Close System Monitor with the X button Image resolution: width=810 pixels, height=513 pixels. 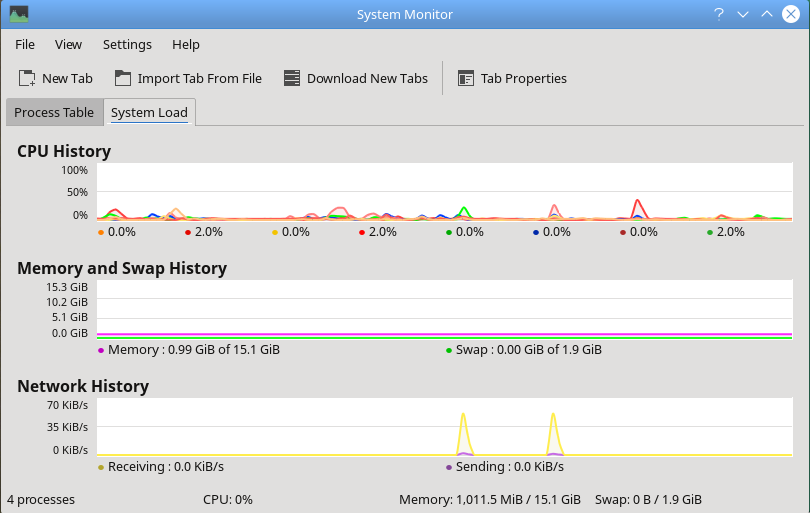(791, 14)
